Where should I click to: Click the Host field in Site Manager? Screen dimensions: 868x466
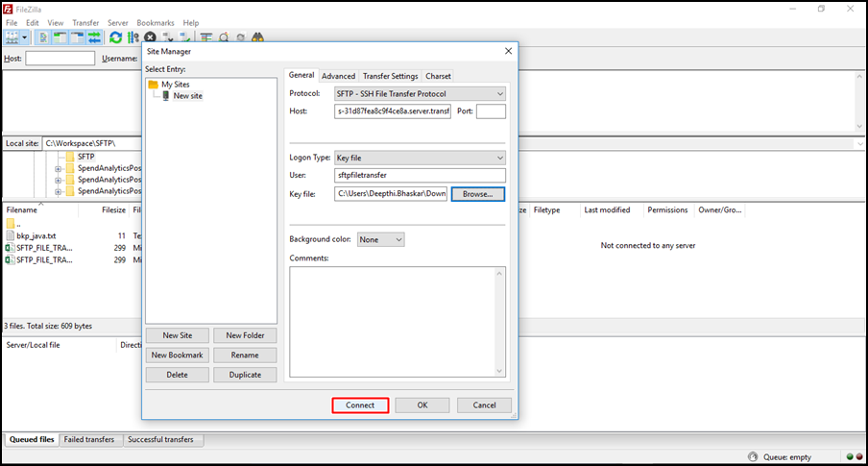pyautogui.click(x=393, y=111)
